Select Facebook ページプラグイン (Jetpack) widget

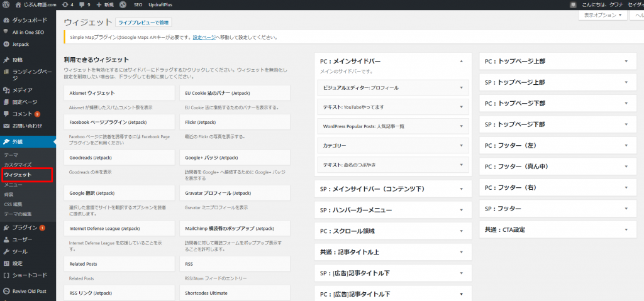pyautogui.click(x=119, y=123)
